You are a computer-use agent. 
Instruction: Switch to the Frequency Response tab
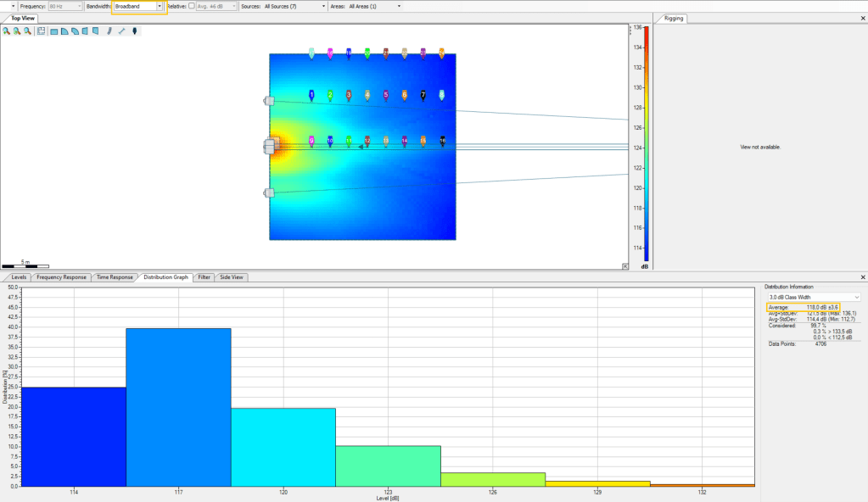(x=60, y=277)
